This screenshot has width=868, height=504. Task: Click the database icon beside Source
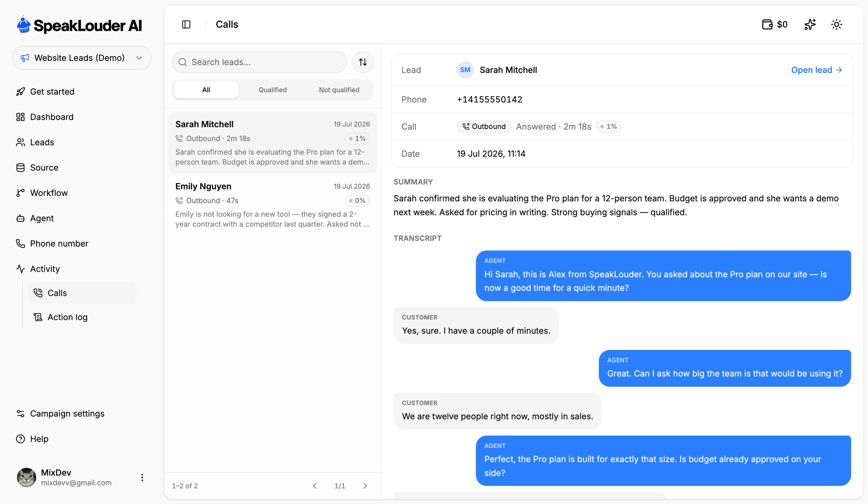[20, 167]
